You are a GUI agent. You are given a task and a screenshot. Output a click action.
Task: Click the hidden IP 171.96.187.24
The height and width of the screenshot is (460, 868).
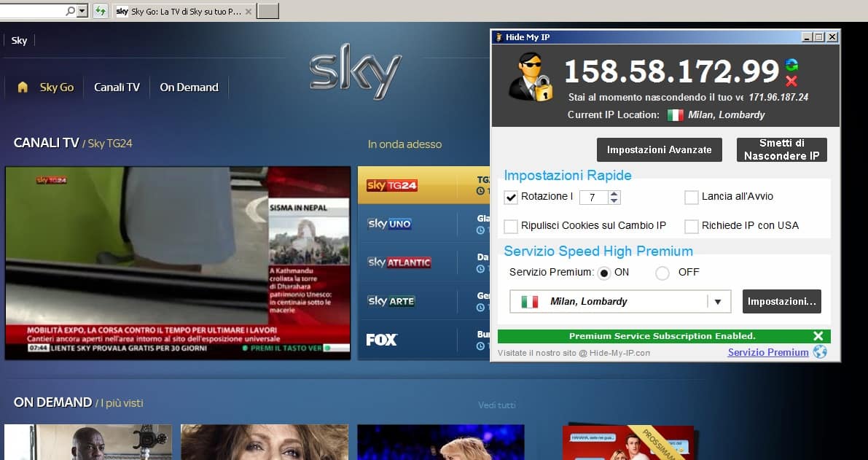tap(778, 97)
